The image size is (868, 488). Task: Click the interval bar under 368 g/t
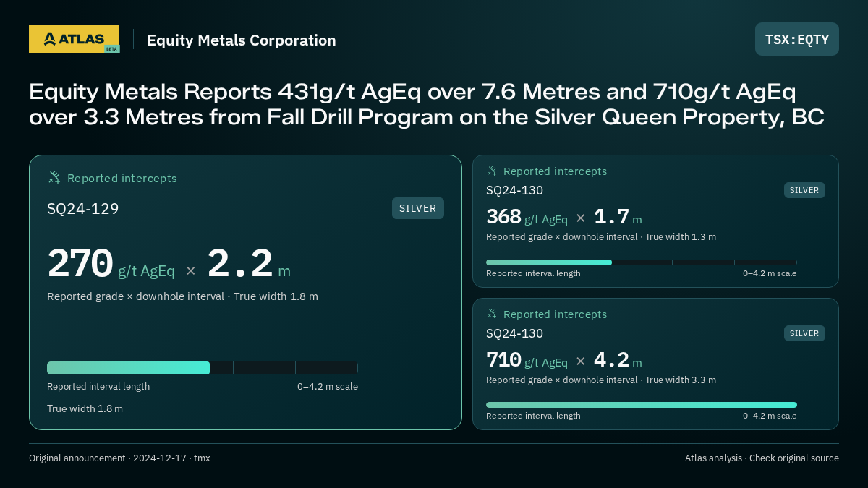point(642,262)
